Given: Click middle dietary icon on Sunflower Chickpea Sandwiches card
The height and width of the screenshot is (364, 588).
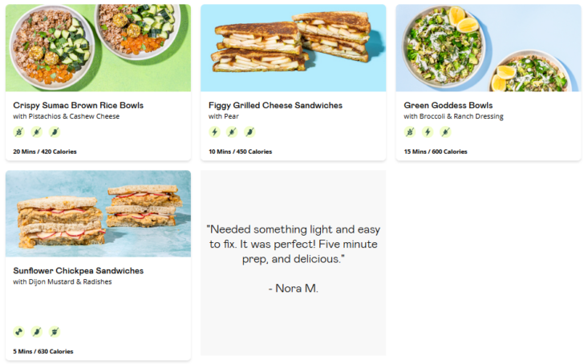Looking at the screenshot, I should (37, 331).
